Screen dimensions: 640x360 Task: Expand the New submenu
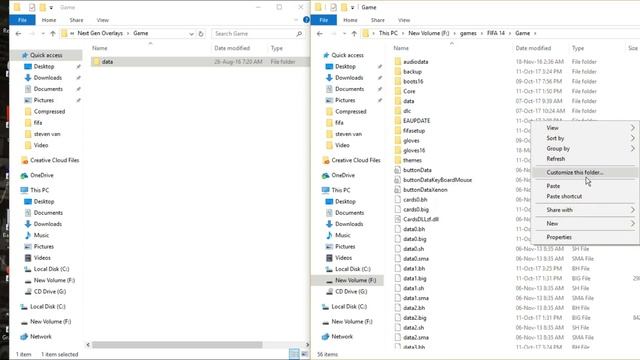[632, 223]
